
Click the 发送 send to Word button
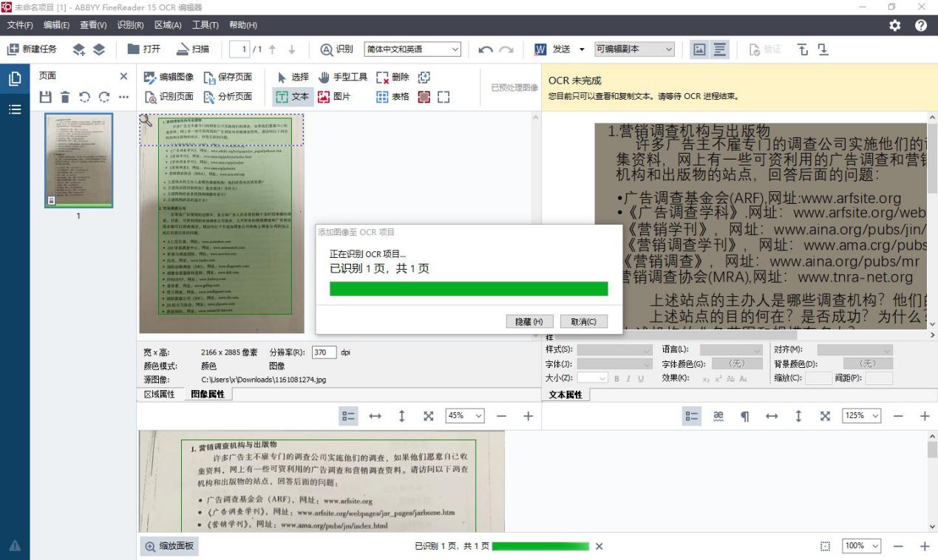coord(552,49)
